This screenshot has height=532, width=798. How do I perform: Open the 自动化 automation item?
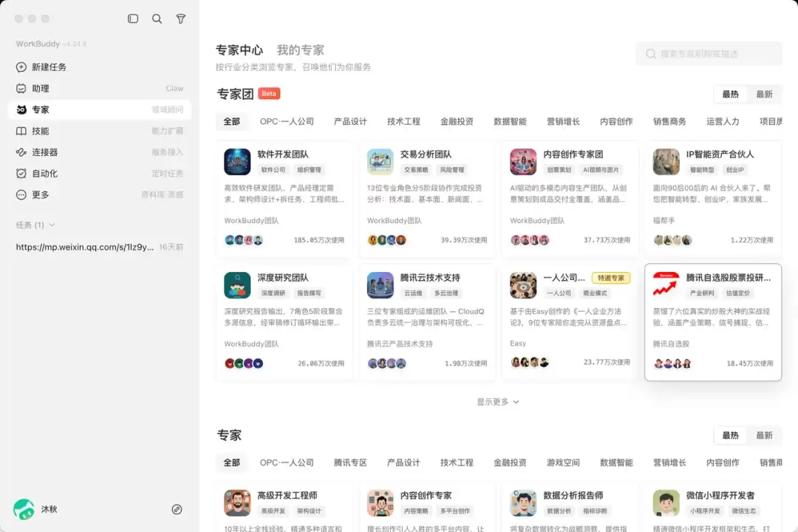pyautogui.click(x=99, y=174)
